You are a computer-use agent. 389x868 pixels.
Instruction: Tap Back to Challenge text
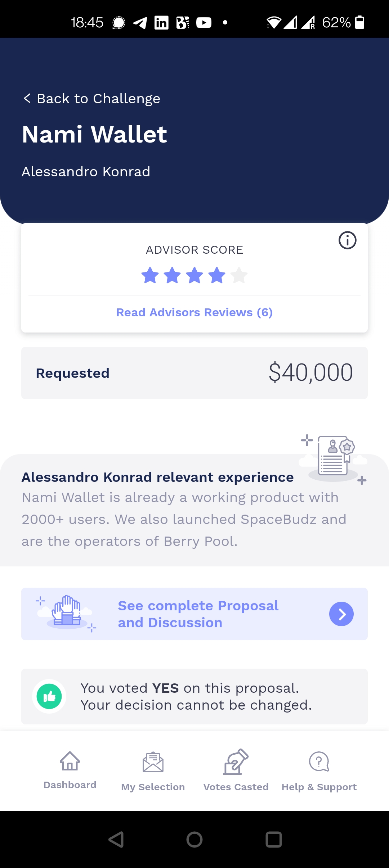click(98, 99)
